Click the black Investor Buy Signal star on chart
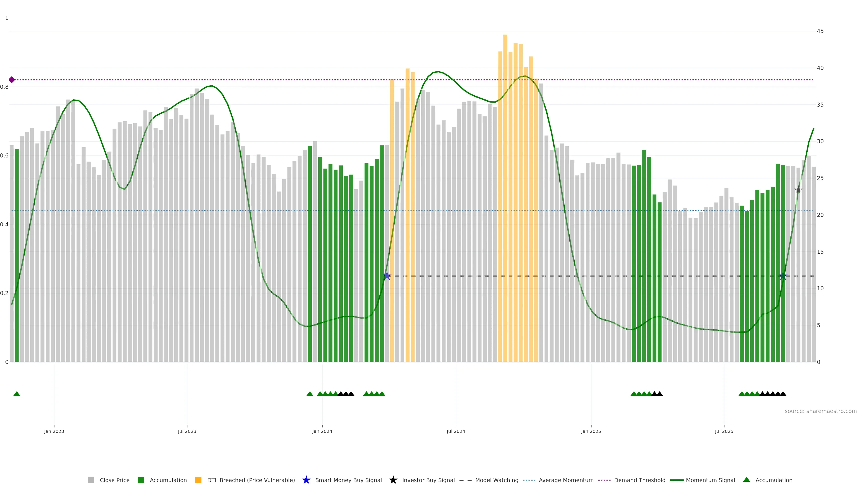The height and width of the screenshot is (488, 868). (x=798, y=190)
